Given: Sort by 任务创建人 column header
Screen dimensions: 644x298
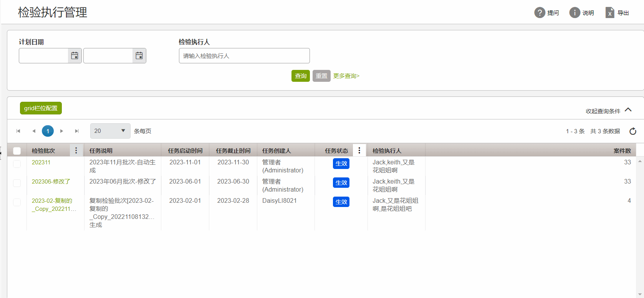Looking at the screenshot, I should click(x=276, y=151).
